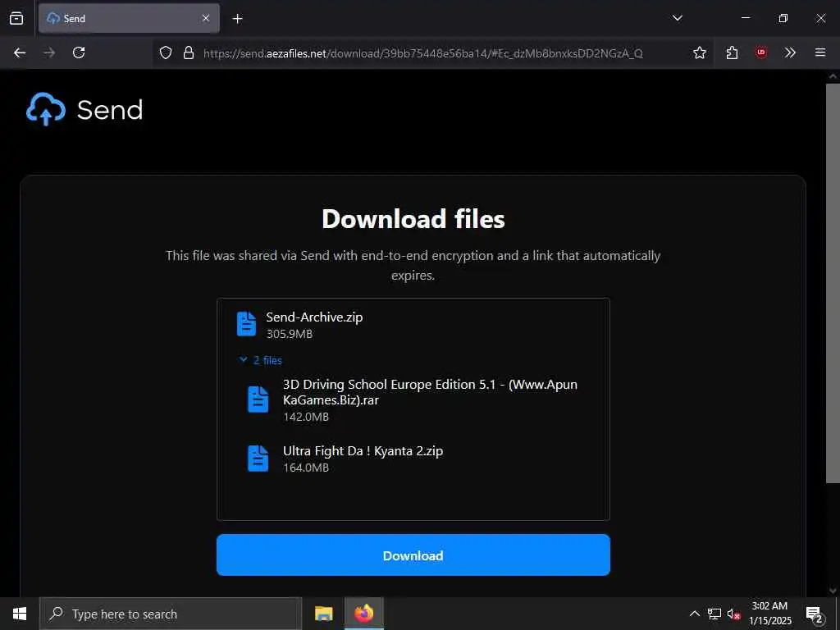
Task: Select the Send-Archive.zip file name
Action: pyautogui.click(x=314, y=317)
